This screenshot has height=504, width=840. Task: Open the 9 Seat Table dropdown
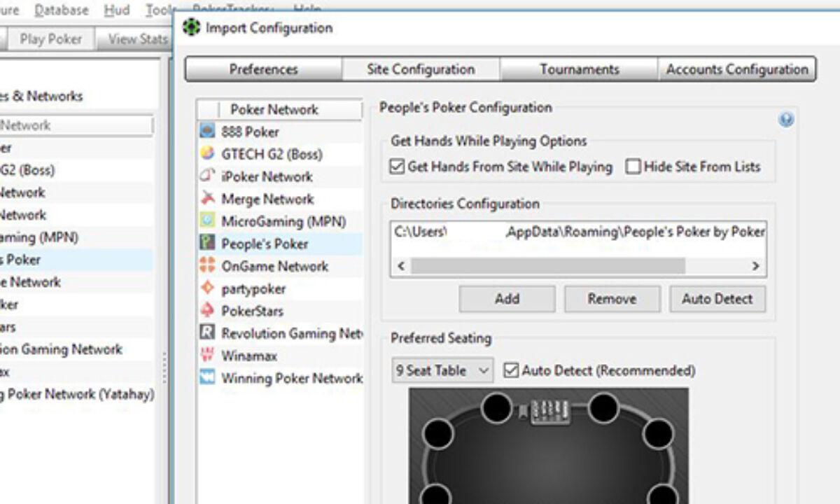(x=442, y=370)
